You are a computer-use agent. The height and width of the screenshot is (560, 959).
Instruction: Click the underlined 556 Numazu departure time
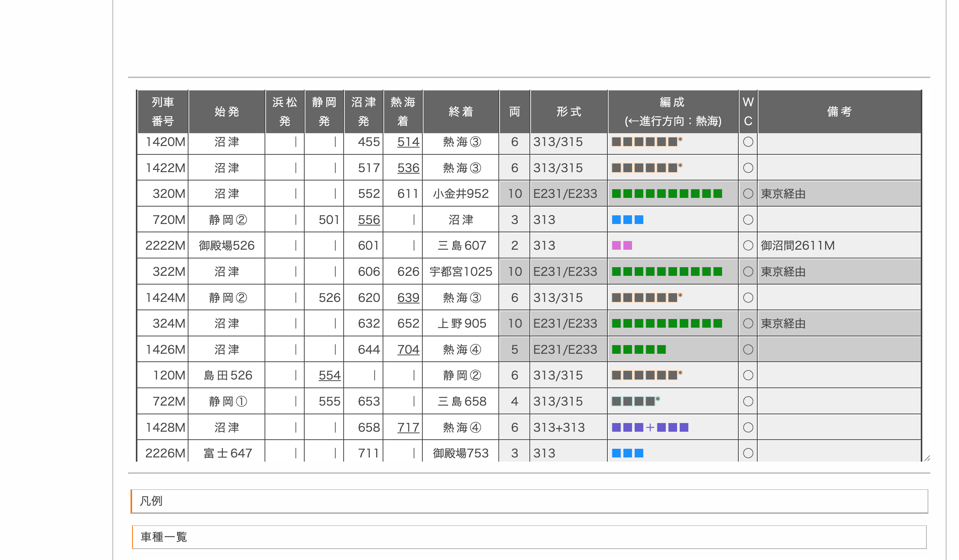pyautogui.click(x=369, y=219)
